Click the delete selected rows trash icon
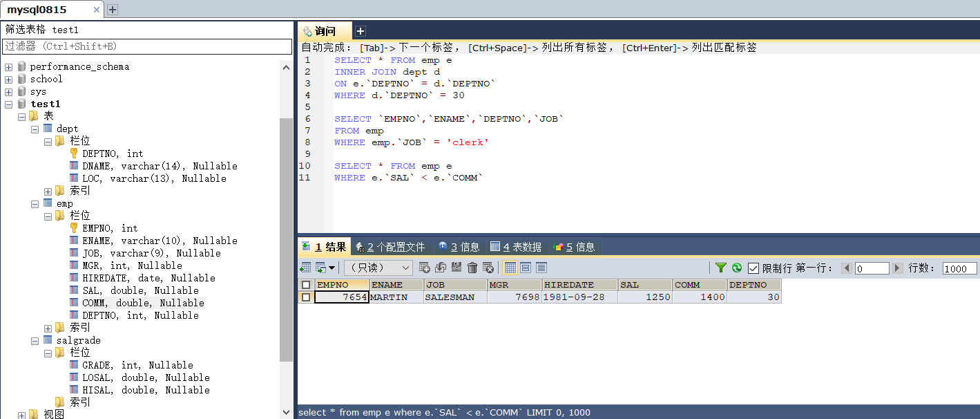 (472, 268)
